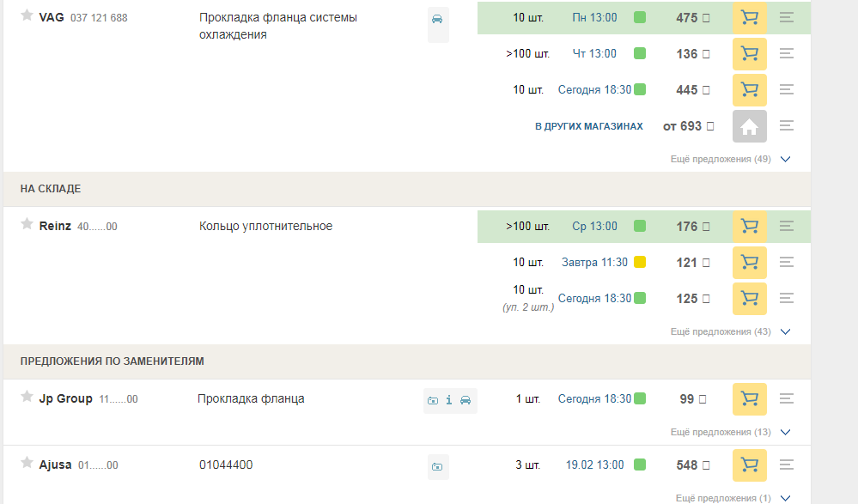This screenshot has height=504, width=858.
Task: Open the options menu for the Reinz 176 offer
Action: [x=786, y=226]
